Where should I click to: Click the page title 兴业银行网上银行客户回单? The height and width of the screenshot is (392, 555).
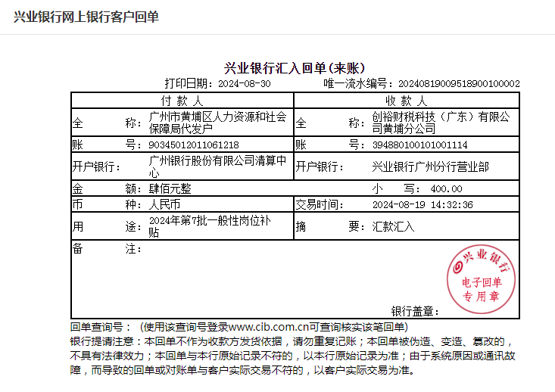tap(86, 17)
